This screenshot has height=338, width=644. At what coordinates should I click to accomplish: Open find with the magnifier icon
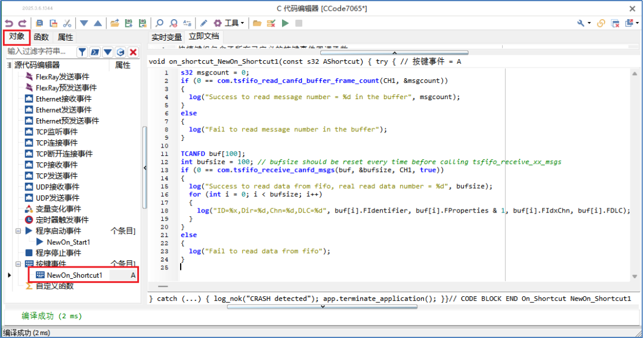159,23
